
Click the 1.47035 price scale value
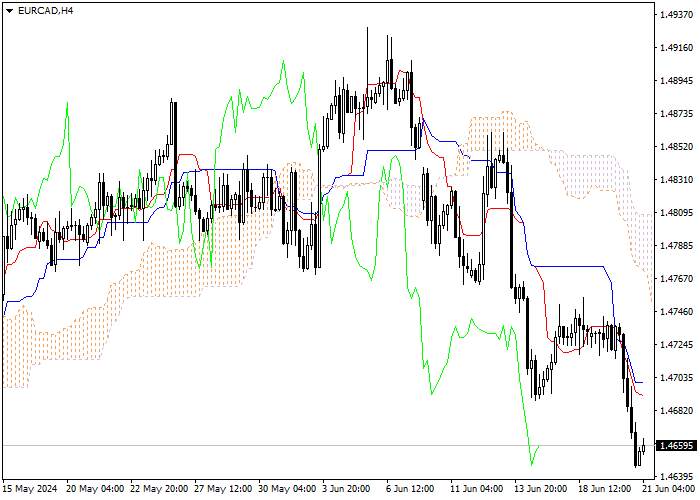pyautogui.click(x=677, y=378)
